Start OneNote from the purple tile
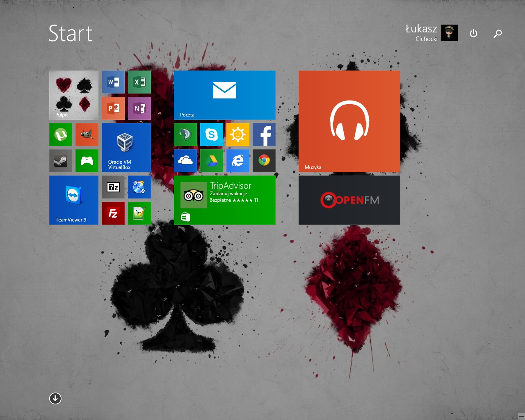Screen dimensions: 525x420 [139, 108]
